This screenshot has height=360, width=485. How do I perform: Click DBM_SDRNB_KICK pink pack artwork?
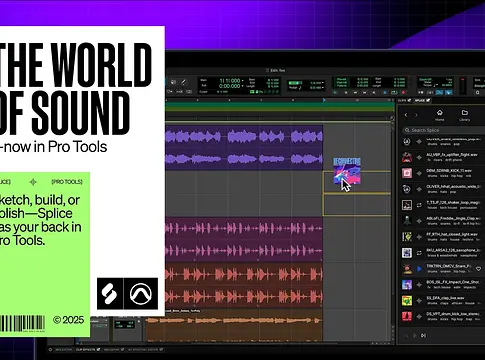pyautogui.click(x=407, y=173)
